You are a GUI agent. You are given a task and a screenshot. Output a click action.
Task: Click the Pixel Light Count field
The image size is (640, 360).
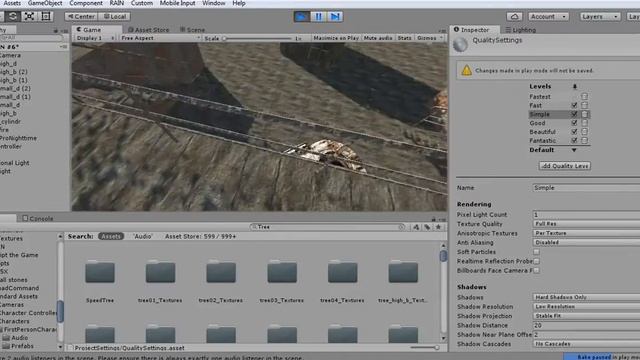coord(586,215)
